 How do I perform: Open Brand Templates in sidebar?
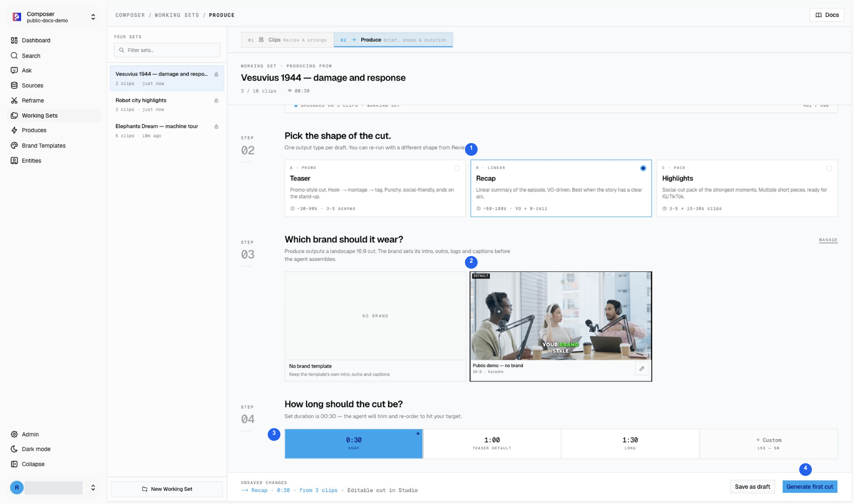54,145
